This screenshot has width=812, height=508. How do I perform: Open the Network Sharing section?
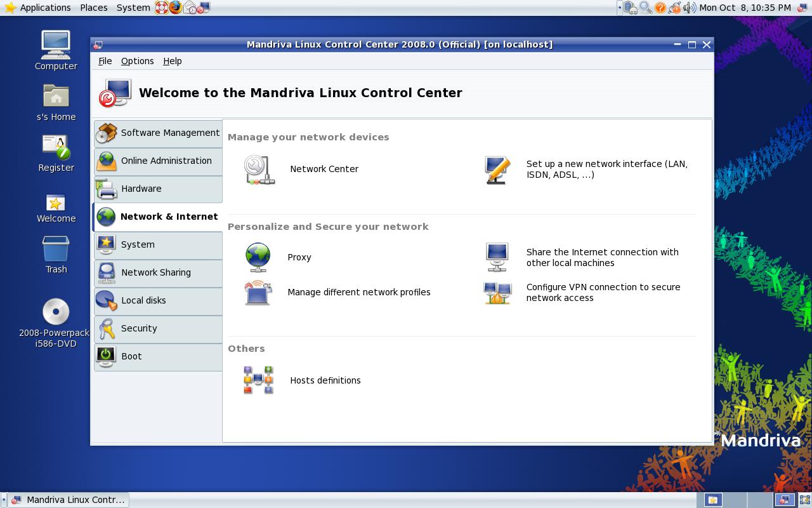click(x=158, y=272)
